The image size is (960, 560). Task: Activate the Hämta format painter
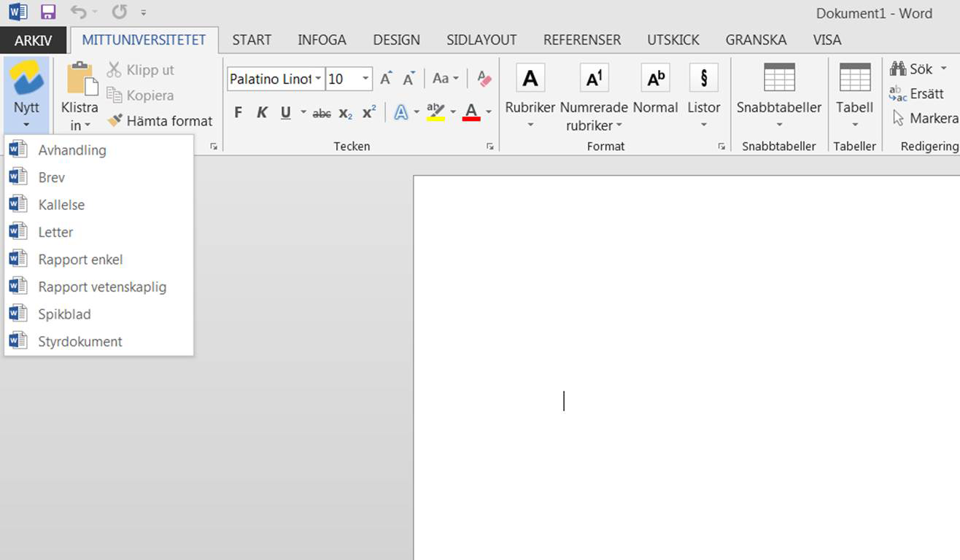pyautogui.click(x=160, y=121)
